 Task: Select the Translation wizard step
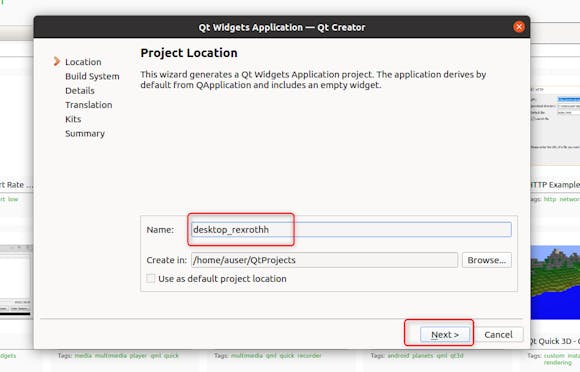(x=88, y=105)
